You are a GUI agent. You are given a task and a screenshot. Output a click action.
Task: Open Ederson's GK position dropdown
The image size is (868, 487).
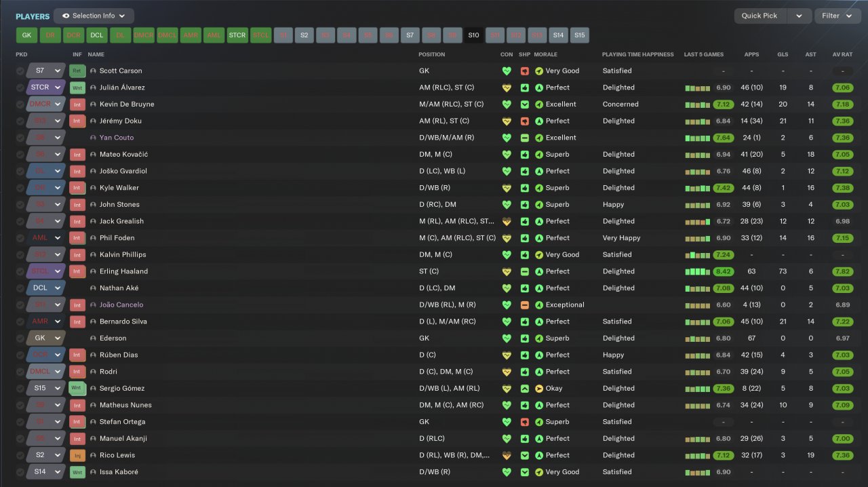point(46,338)
